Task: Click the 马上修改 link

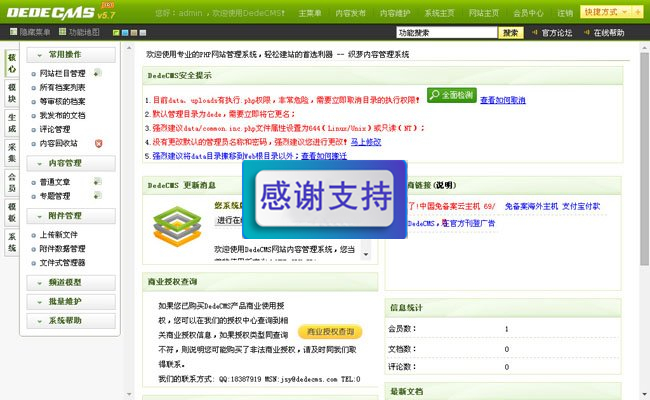Action: point(366,142)
